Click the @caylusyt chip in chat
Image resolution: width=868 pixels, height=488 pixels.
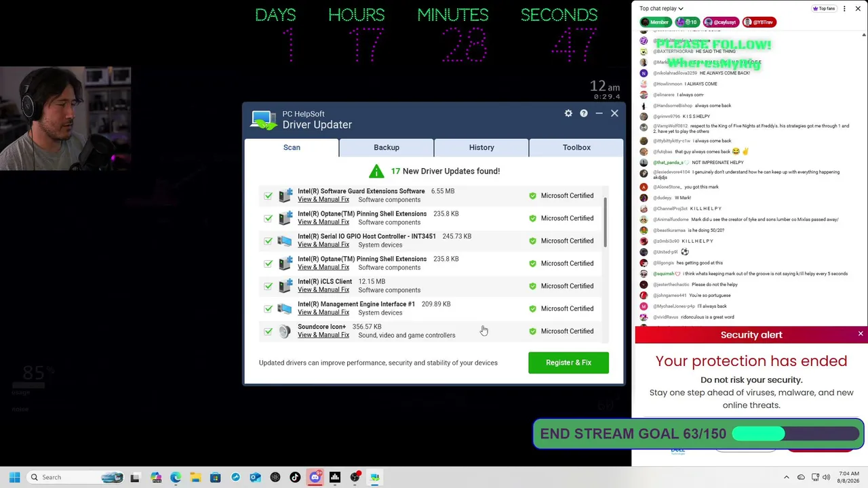pyautogui.click(x=720, y=22)
